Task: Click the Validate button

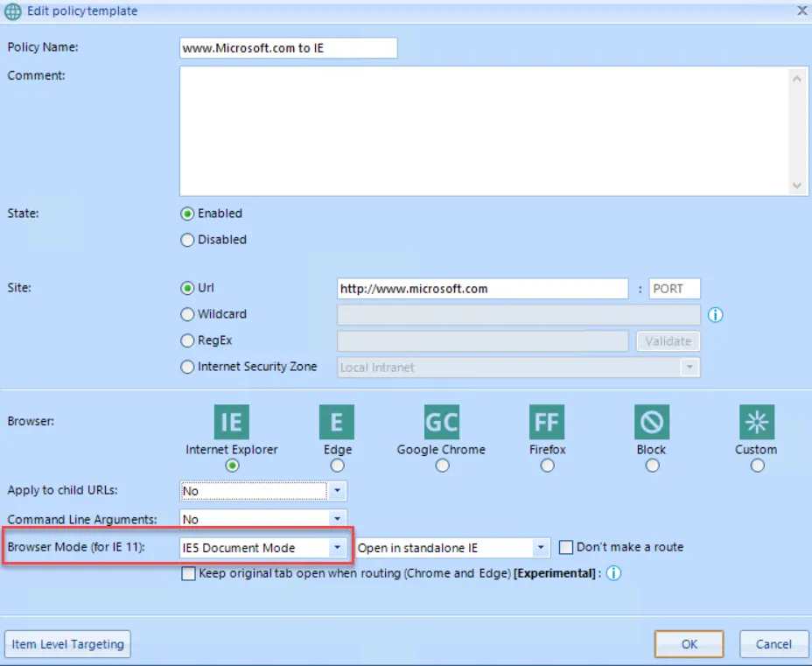Action: click(668, 340)
